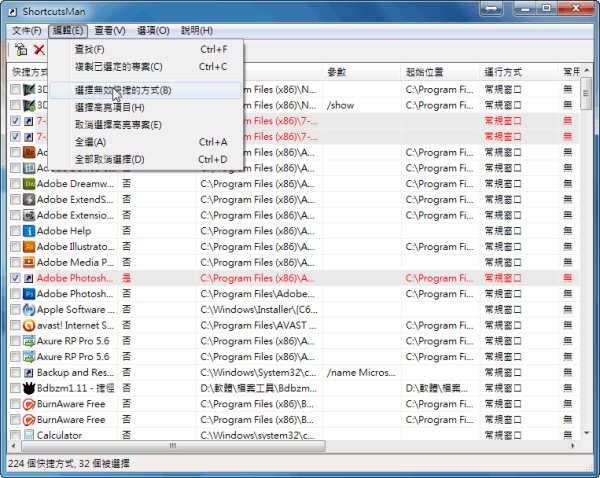Click the Calculator row name text

(59, 436)
